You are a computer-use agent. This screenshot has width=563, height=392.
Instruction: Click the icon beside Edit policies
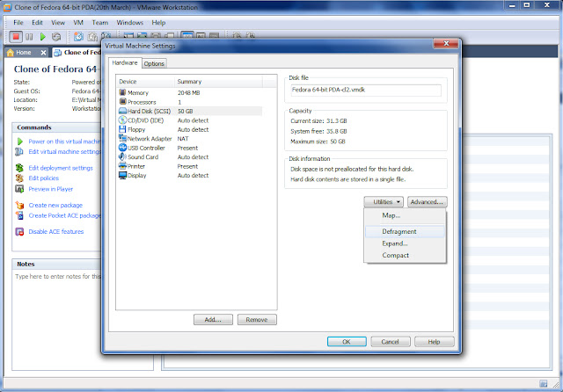(x=19, y=178)
